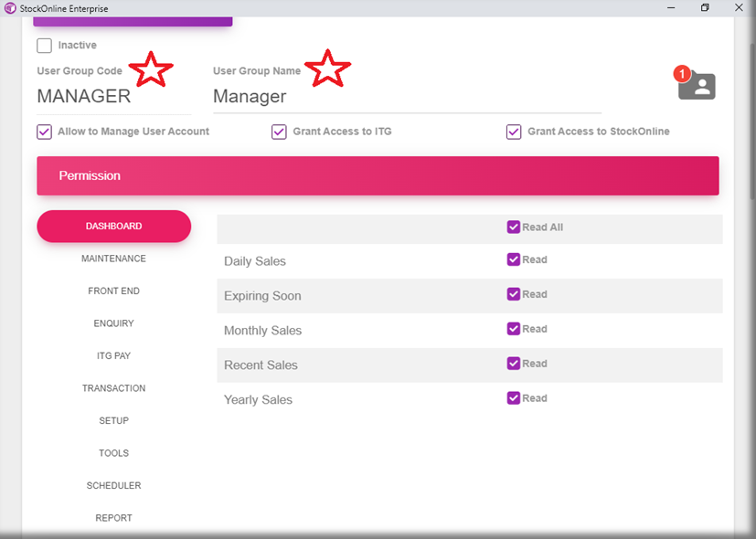Open the REPORT permission section
Viewport: 756px width, 539px height.
113,518
